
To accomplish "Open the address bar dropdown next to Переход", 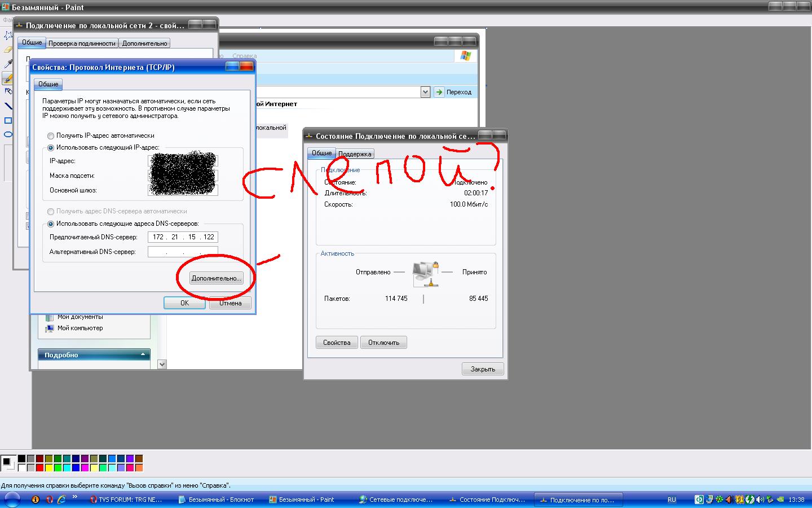I will coord(426,92).
